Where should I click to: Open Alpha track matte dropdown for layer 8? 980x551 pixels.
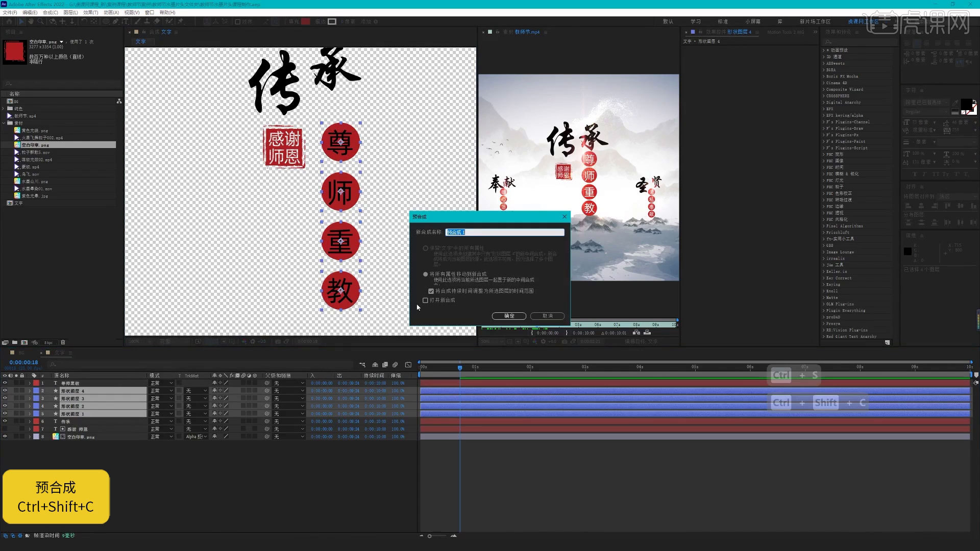click(196, 437)
